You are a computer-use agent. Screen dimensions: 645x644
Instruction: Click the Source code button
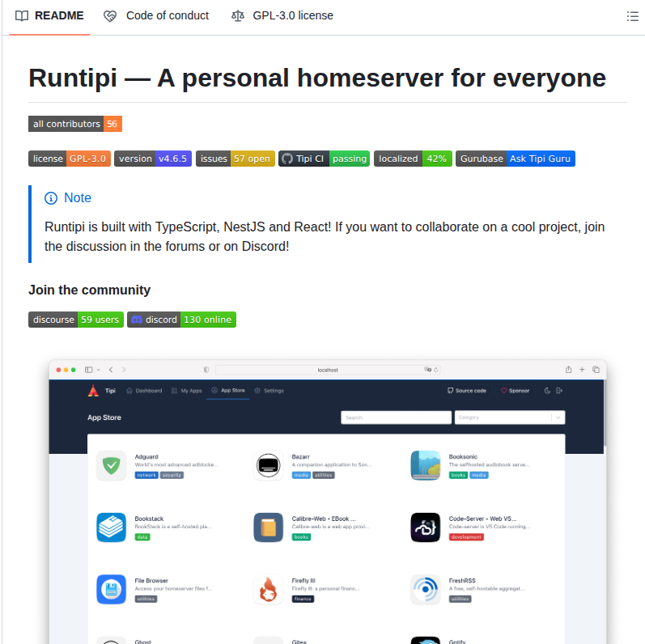(467, 391)
